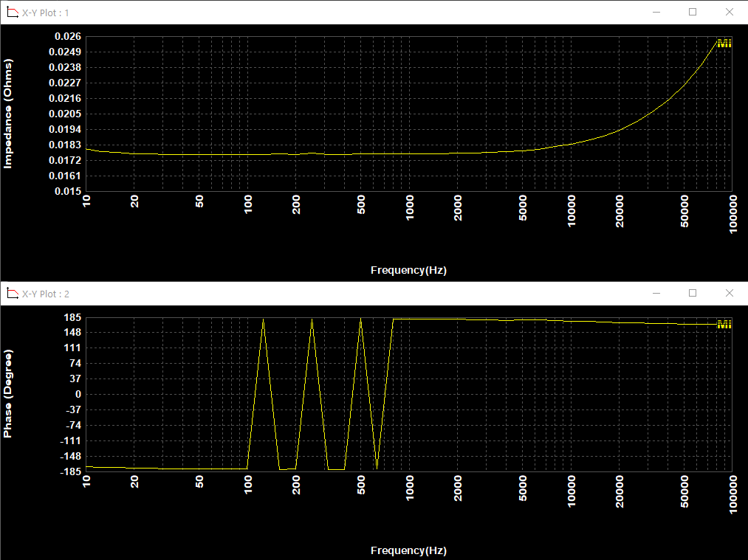Click the 20000 frequency tick in Plot 1
The height and width of the screenshot is (560, 748).
point(620,211)
